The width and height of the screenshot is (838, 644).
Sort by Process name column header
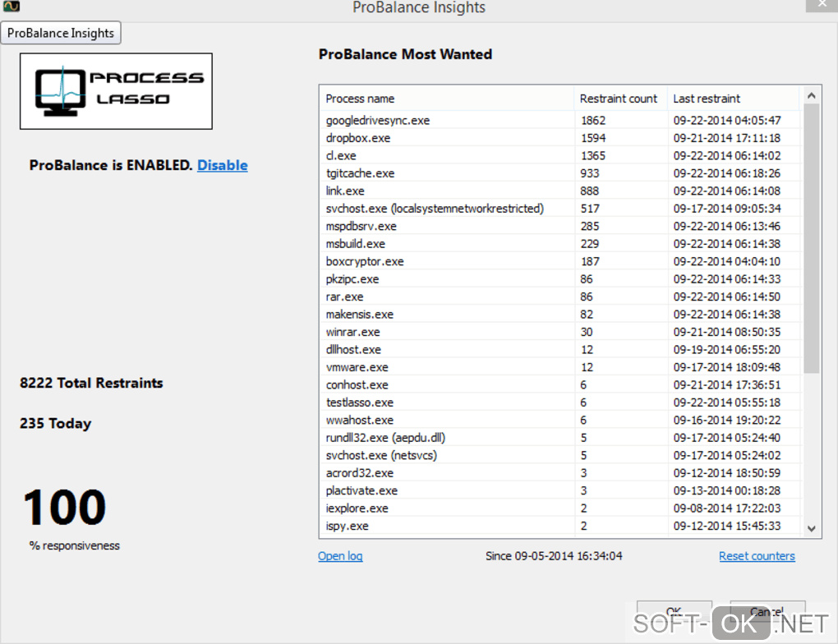(x=448, y=99)
